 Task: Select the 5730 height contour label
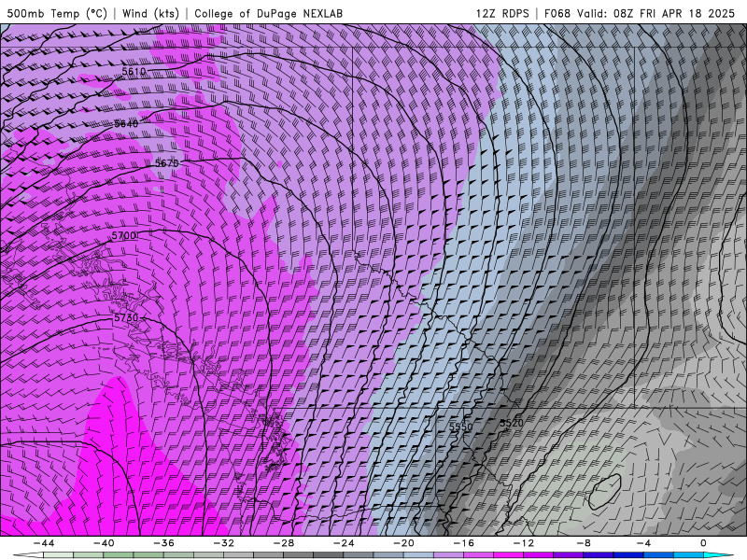coord(126,317)
